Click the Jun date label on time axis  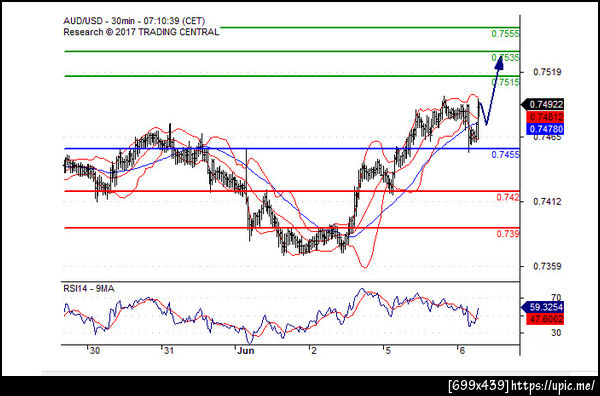245,351
